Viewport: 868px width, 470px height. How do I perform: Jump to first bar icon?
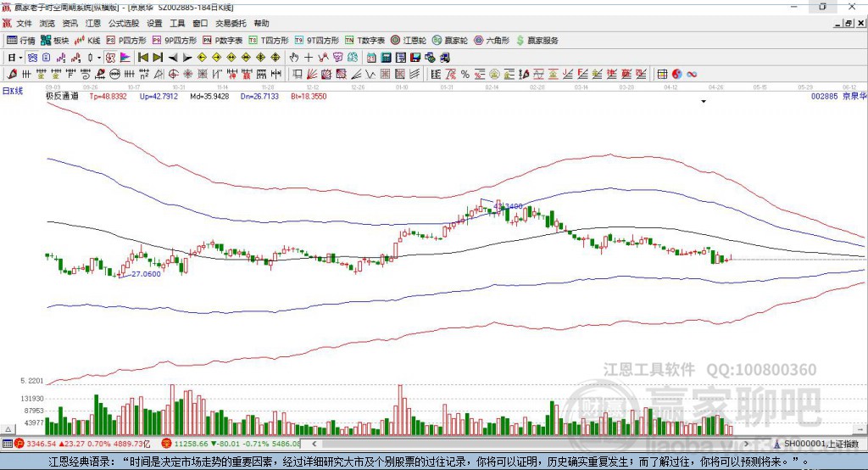click(142, 58)
